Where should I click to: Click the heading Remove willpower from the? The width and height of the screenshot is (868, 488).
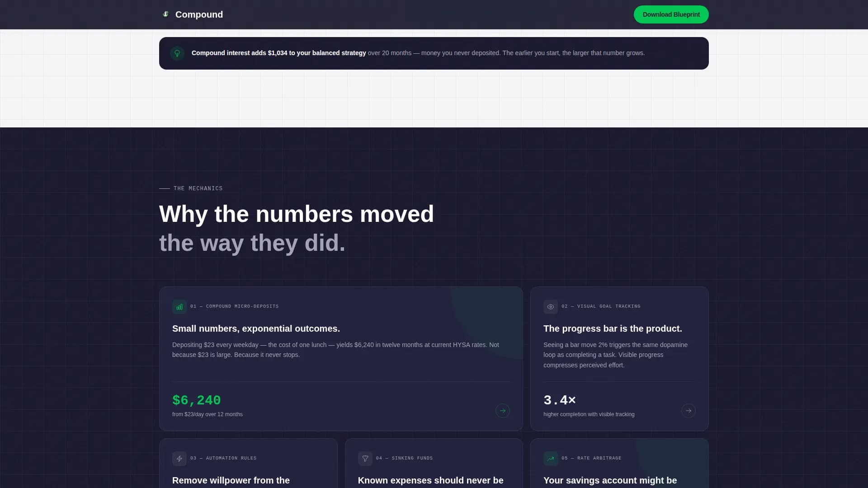coord(231,480)
